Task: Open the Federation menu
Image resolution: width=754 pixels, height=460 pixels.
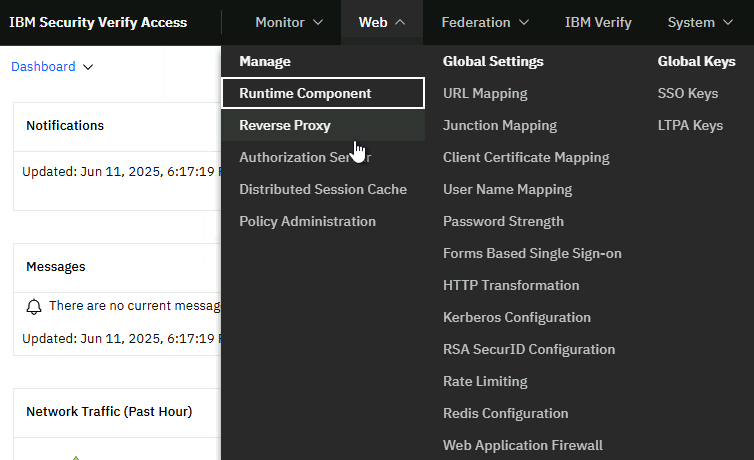Action: 485,23
